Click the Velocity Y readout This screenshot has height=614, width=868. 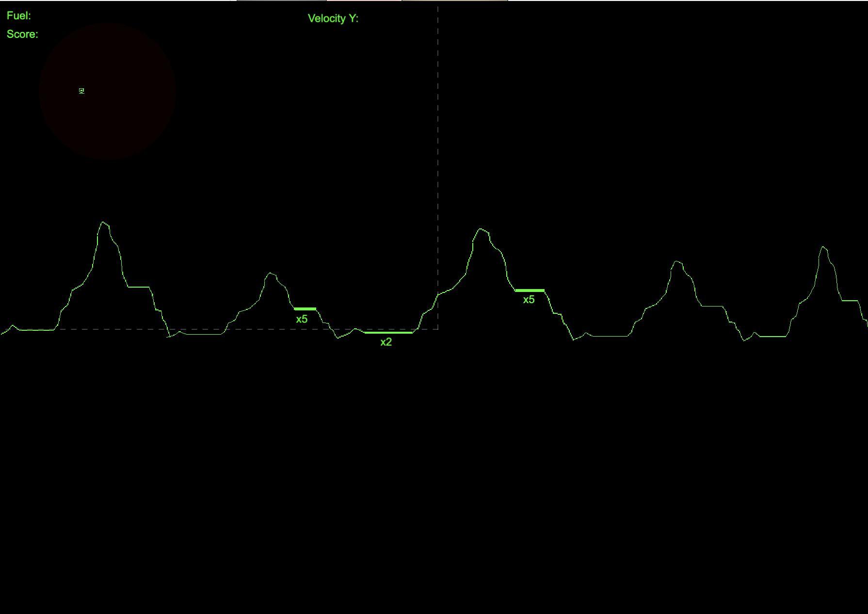(x=334, y=19)
